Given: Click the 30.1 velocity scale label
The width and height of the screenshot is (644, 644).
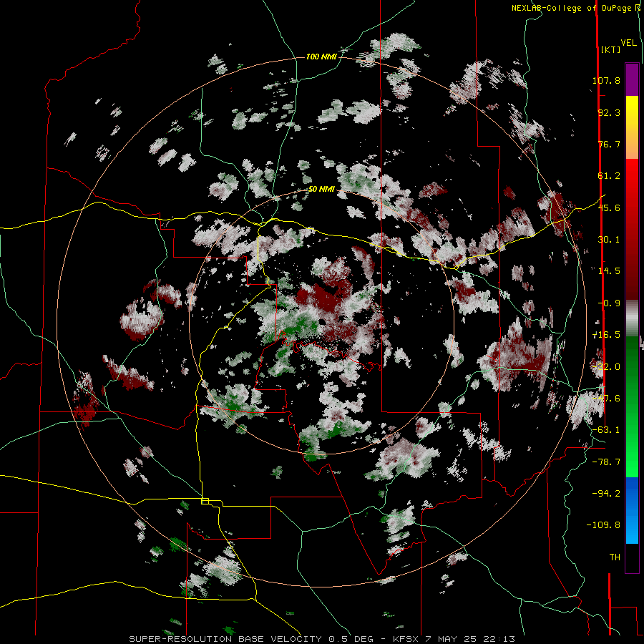Looking at the screenshot, I should point(609,240).
